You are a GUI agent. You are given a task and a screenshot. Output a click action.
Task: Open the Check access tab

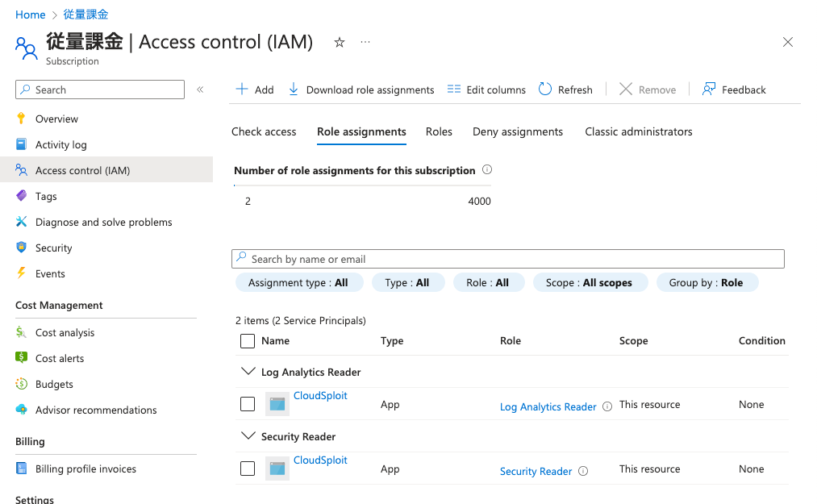[264, 131]
